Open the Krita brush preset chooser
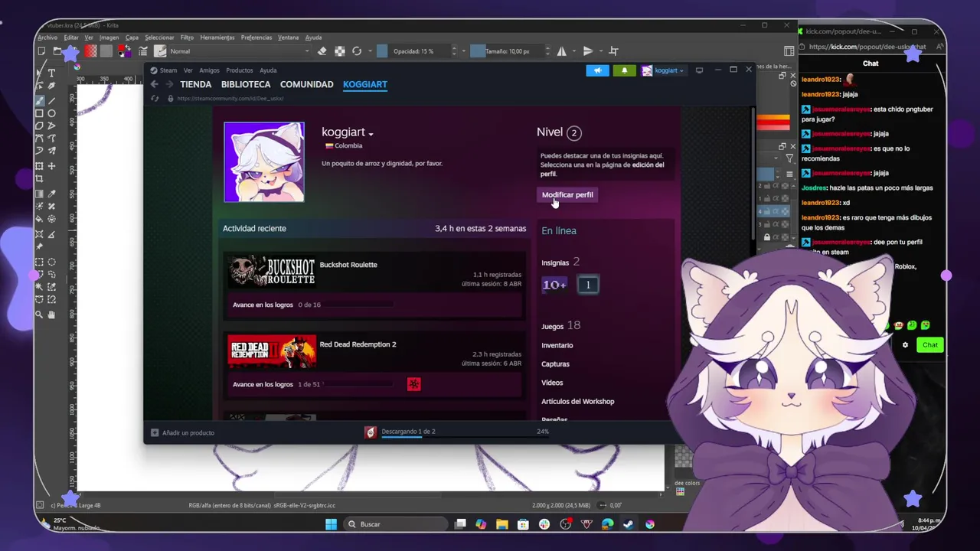 [x=160, y=51]
